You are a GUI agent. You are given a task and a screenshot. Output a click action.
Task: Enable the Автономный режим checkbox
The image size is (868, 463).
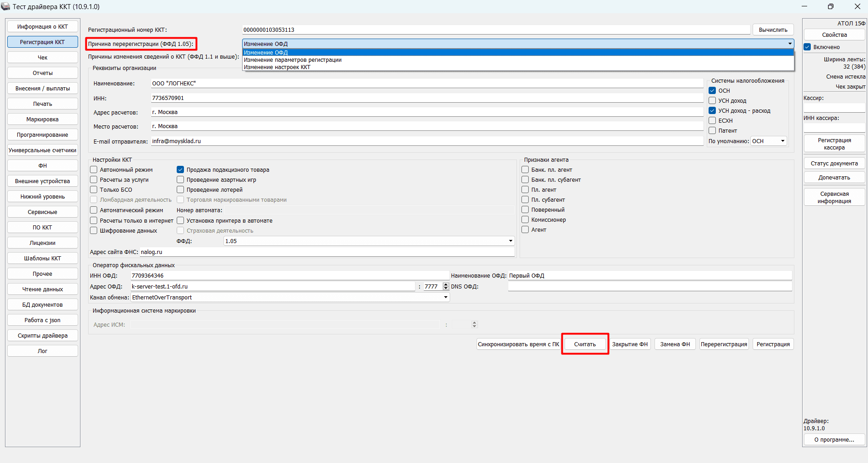tap(94, 169)
